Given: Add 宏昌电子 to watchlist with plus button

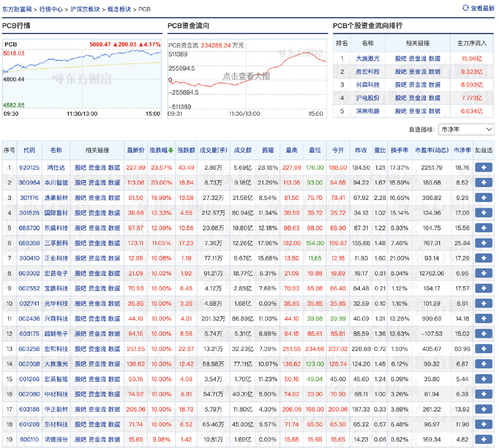Looking at the screenshot, I should click(x=483, y=273).
